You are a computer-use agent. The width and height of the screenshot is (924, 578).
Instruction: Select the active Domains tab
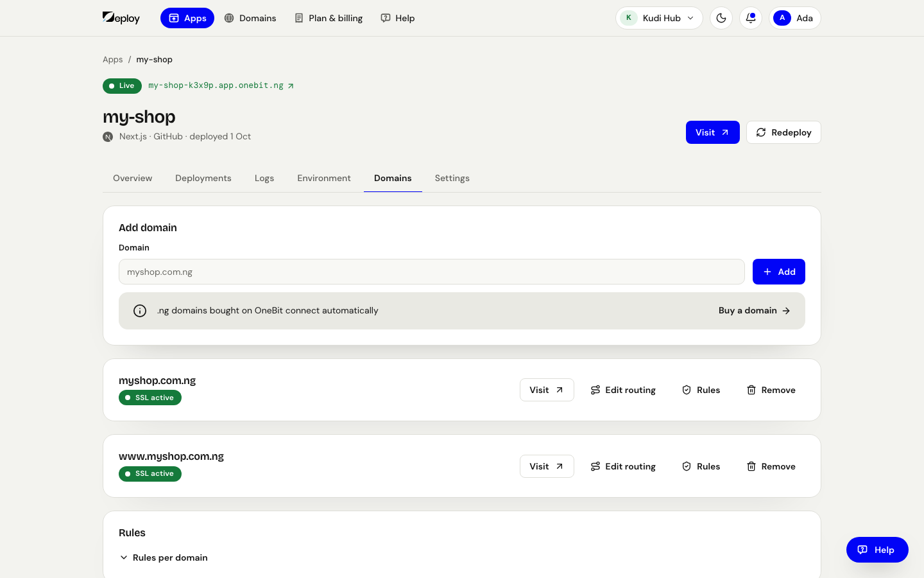[393, 178]
